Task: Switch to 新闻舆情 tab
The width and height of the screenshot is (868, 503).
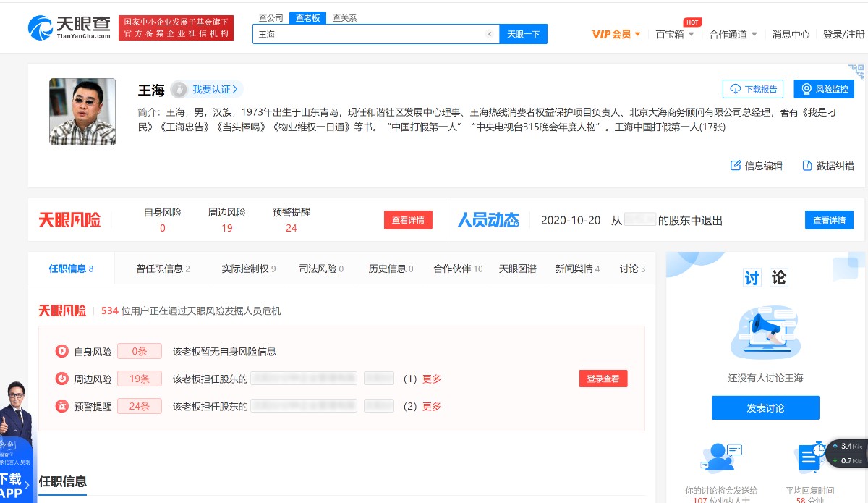Action: point(577,269)
